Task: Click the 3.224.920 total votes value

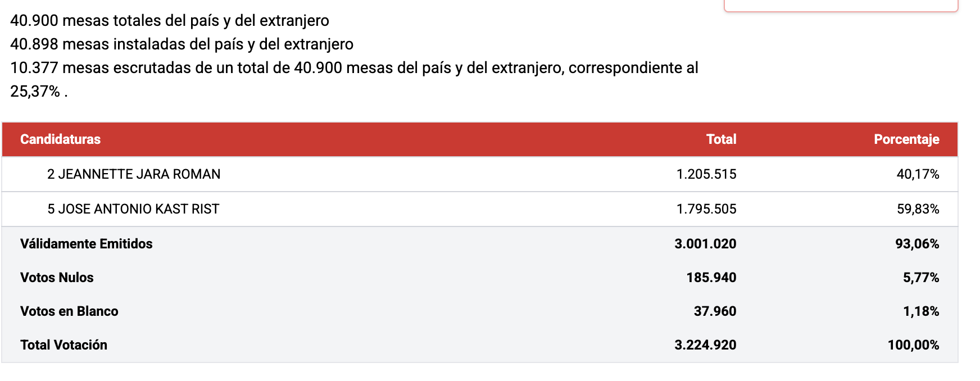Action: 705,345
